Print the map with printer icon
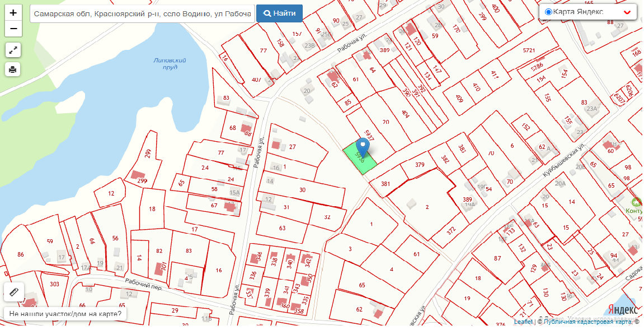This screenshot has width=644, height=330. tap(13, 69)
